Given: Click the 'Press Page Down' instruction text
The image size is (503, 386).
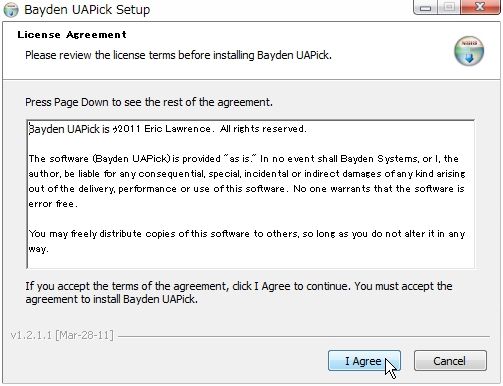Looking at the screenshot, I should [x=149, y=102].
